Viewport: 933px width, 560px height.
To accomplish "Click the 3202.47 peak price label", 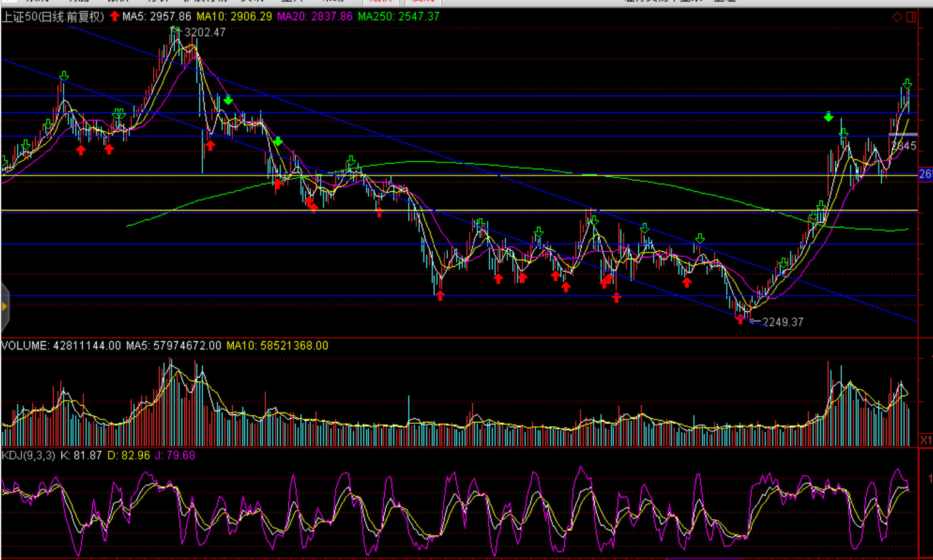I will click(204, 32).
